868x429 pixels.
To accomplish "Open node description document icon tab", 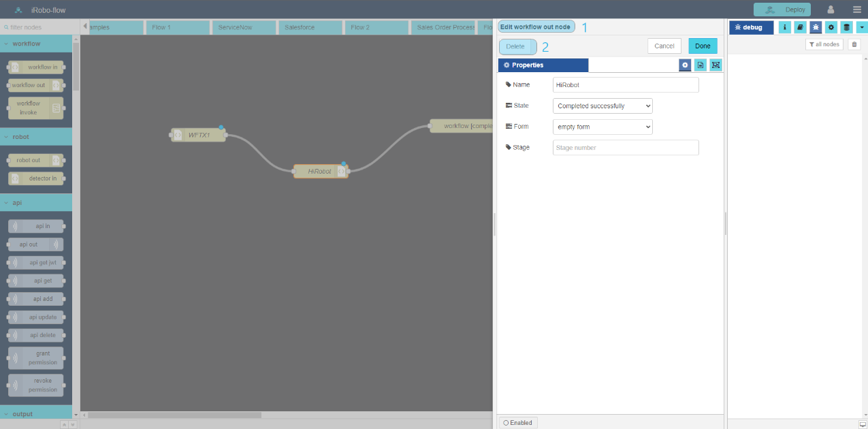I will click(700, 65).
